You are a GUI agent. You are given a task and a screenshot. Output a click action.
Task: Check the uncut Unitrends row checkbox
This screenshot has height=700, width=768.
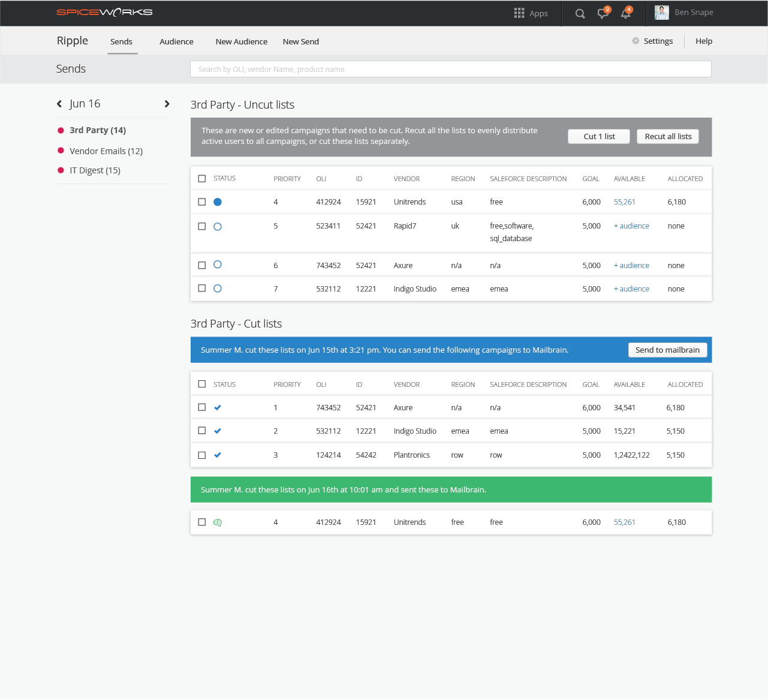point(202,202)
